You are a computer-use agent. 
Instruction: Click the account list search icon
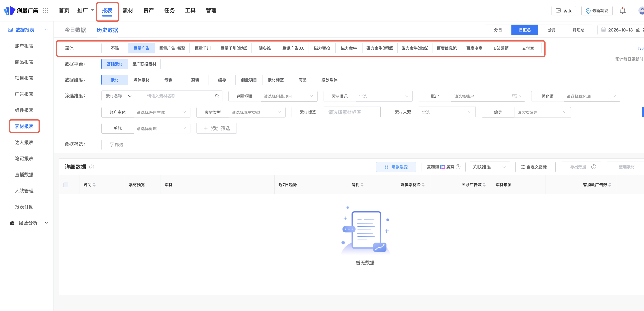coord(514,96)
